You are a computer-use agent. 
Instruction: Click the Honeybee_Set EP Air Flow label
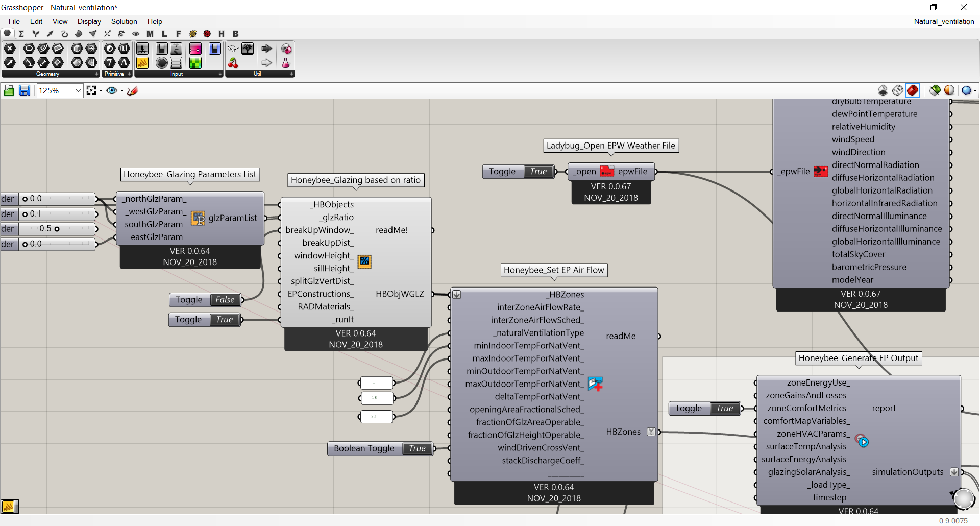(x=554, y=270)
